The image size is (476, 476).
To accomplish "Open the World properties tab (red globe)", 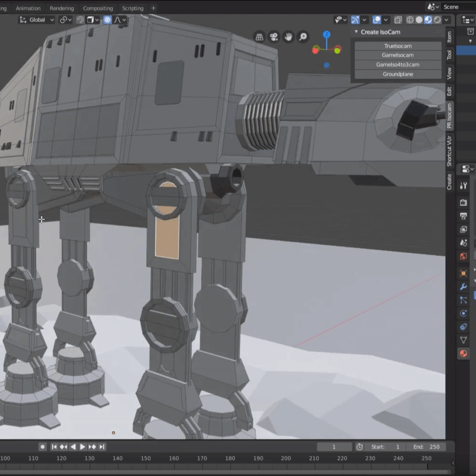I will tap(463, 256).
